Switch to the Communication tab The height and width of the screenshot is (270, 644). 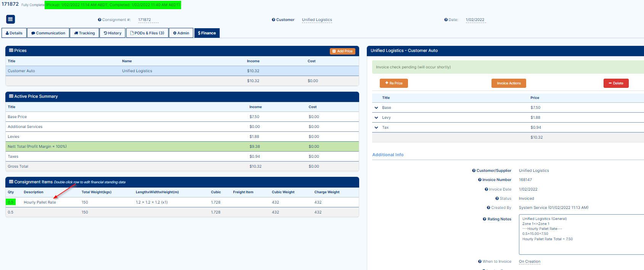48,33
